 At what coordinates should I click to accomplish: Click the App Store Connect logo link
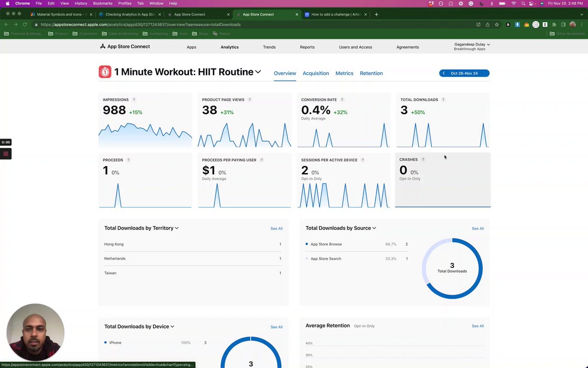pyautogui.click(x=125, y=46)
